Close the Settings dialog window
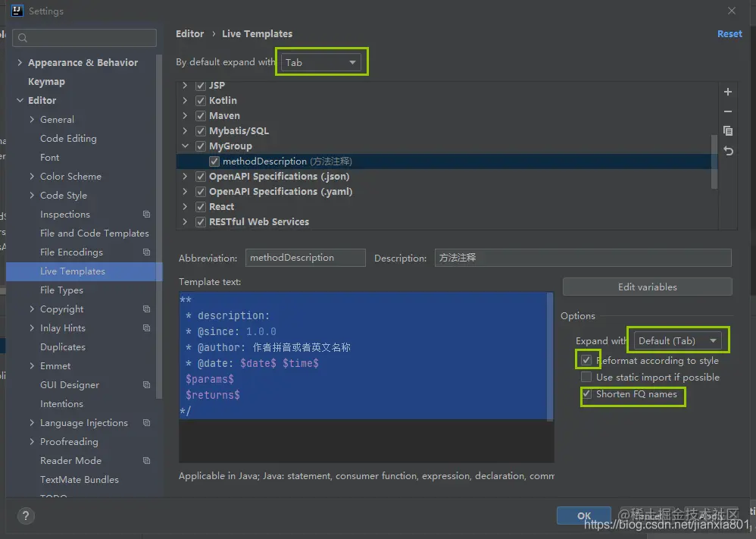Viewport: 756px width, 539px height. tap(732, 11)
